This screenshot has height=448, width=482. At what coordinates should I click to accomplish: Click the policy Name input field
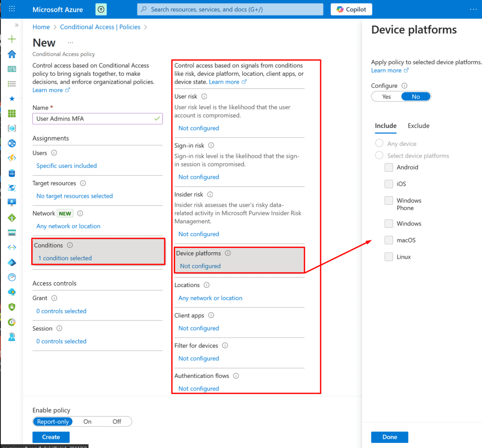[x=94, y=119]
